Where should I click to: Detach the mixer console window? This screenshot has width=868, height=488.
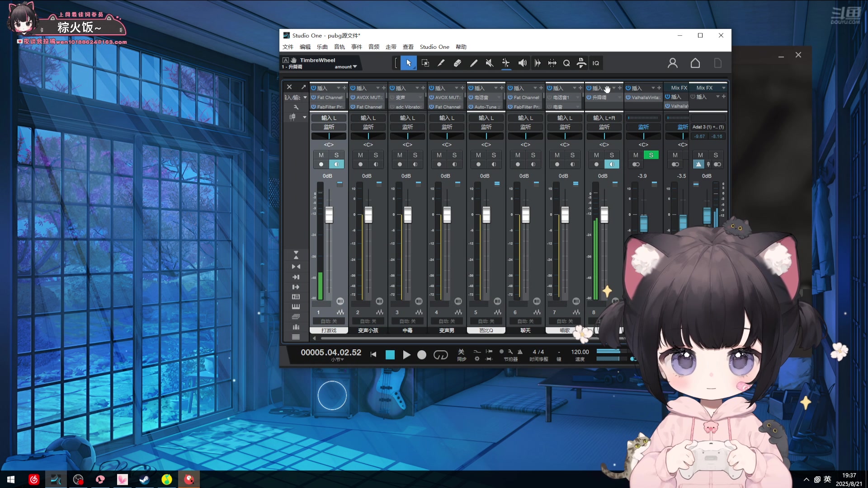point(303,87)
